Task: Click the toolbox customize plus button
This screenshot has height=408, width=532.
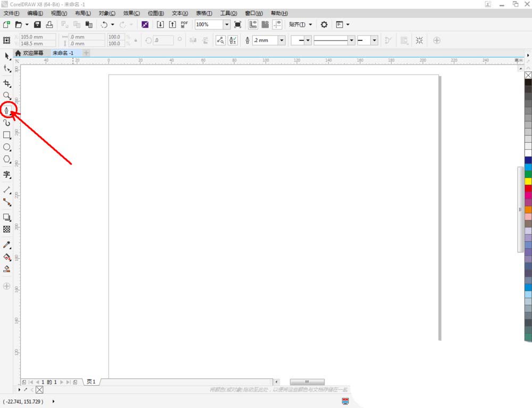Action: pyautogui.click(x=6, y=286)
